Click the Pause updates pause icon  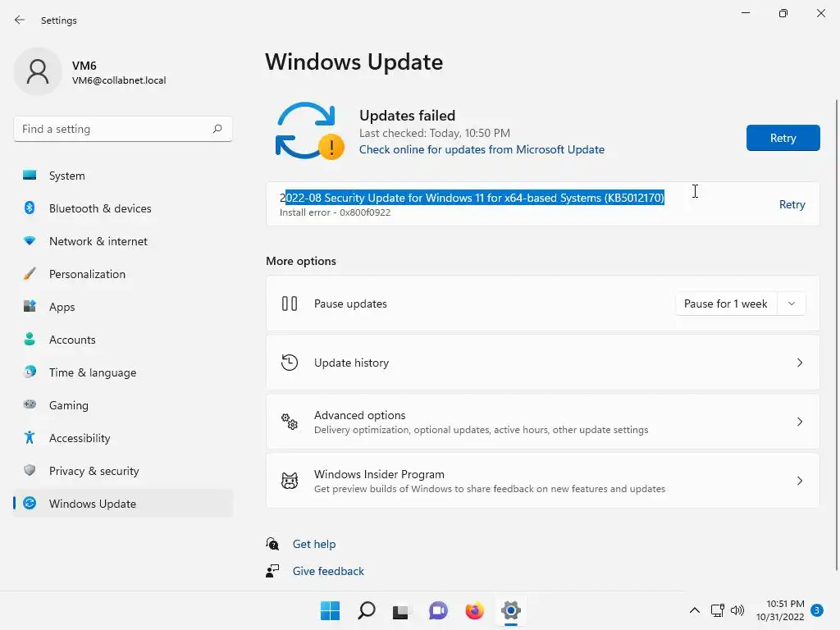[290, 304]
